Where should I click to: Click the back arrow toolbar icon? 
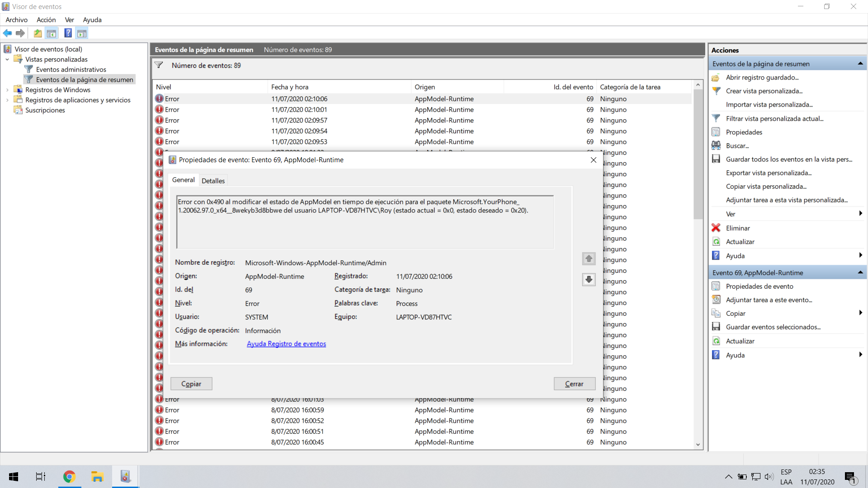(8, 33)
